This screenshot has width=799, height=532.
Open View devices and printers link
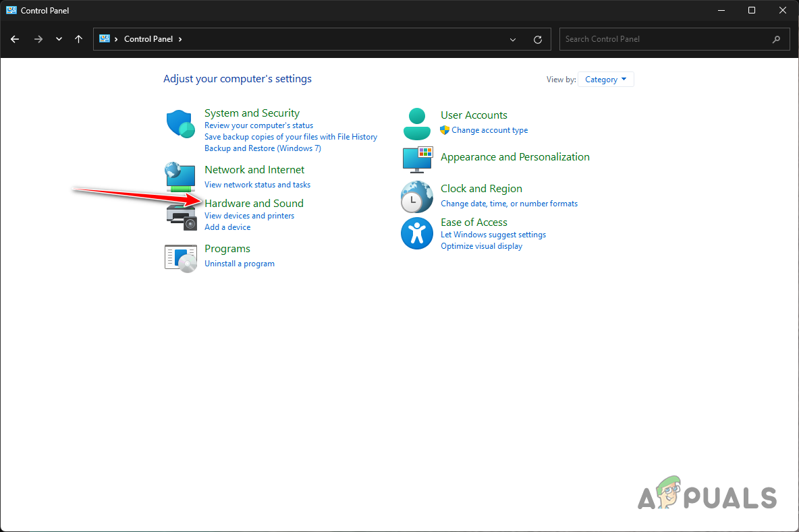point(249,216)
